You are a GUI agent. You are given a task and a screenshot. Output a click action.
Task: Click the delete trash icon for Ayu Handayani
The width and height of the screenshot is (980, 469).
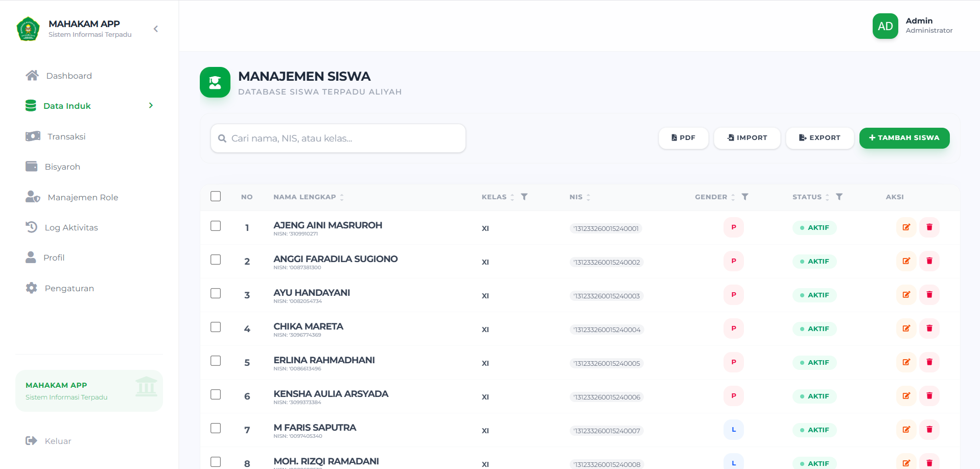tap(929, 295)
